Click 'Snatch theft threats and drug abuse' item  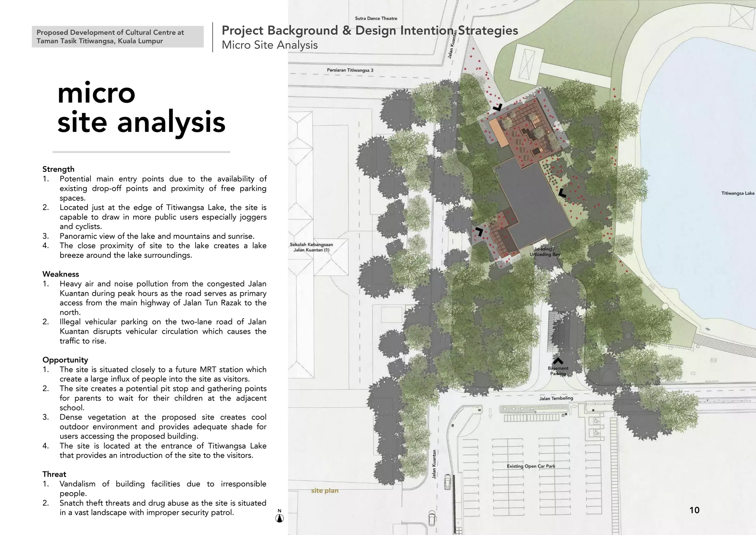(x=154, y=508)
